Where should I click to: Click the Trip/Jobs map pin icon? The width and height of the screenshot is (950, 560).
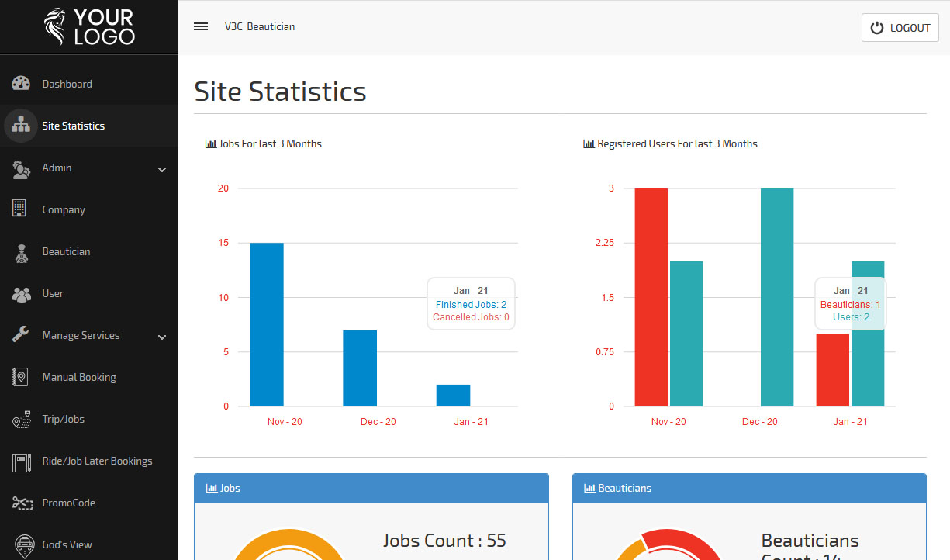[x=21, y=419]
